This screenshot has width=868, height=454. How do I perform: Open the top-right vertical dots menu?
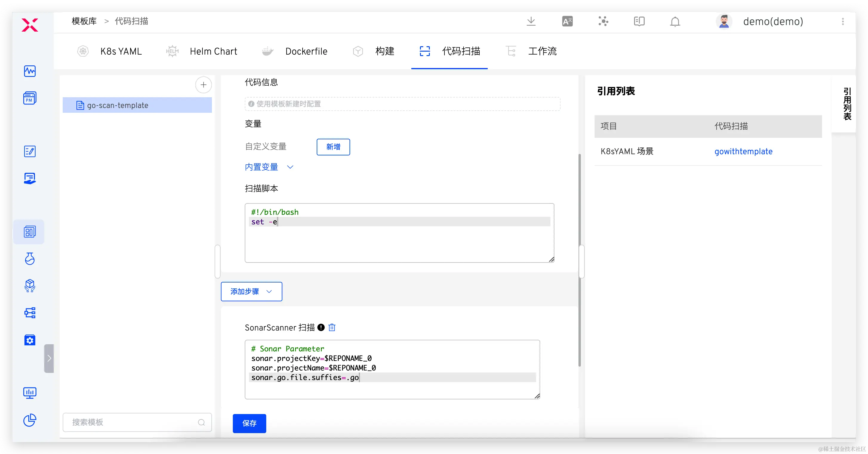point(843,21)
